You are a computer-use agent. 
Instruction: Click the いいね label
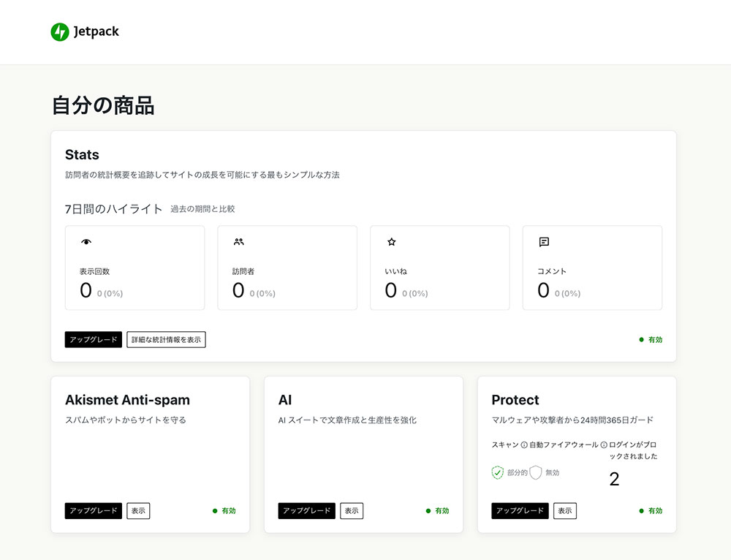(395, 271)
